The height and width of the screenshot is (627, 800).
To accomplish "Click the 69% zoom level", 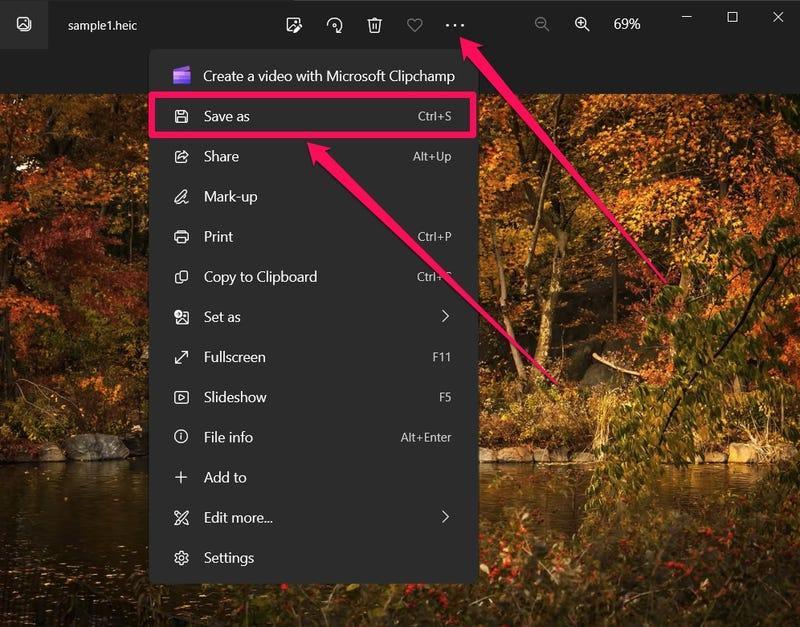I will pos(627,24).
